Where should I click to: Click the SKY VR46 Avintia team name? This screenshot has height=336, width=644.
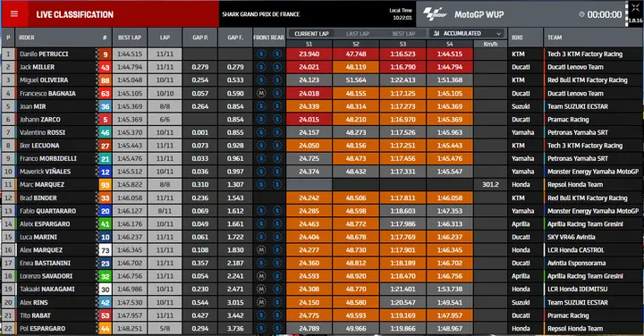[572, 237]
